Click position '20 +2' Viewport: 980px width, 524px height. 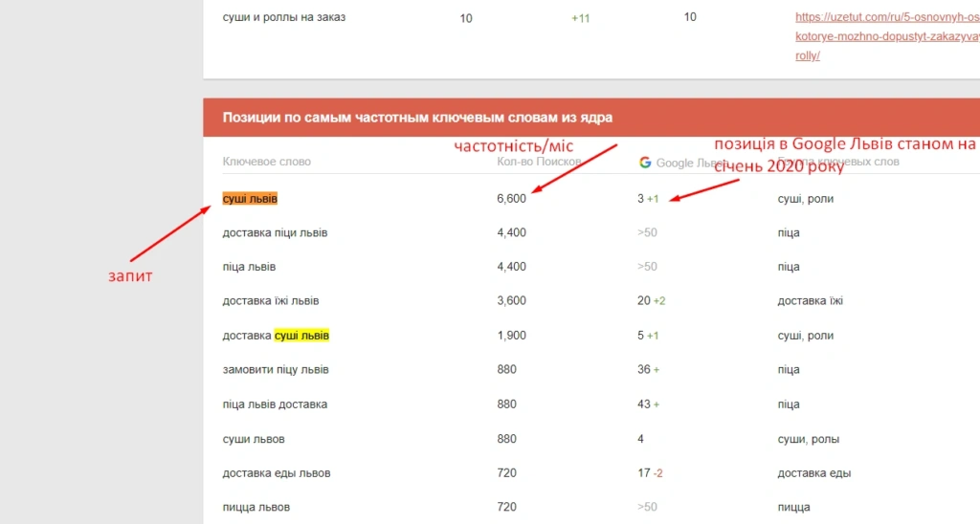pyautogui.click(x=651, y=301)
